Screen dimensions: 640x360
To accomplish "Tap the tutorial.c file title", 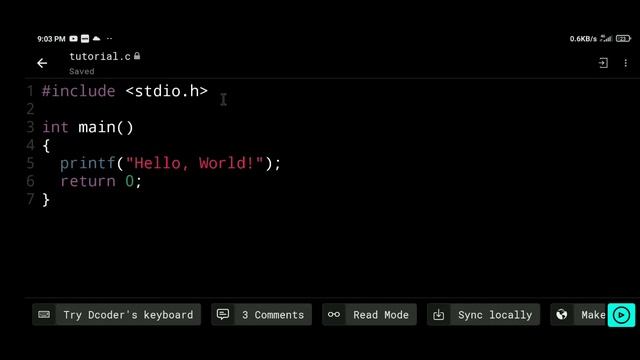I will coord(100,56).
